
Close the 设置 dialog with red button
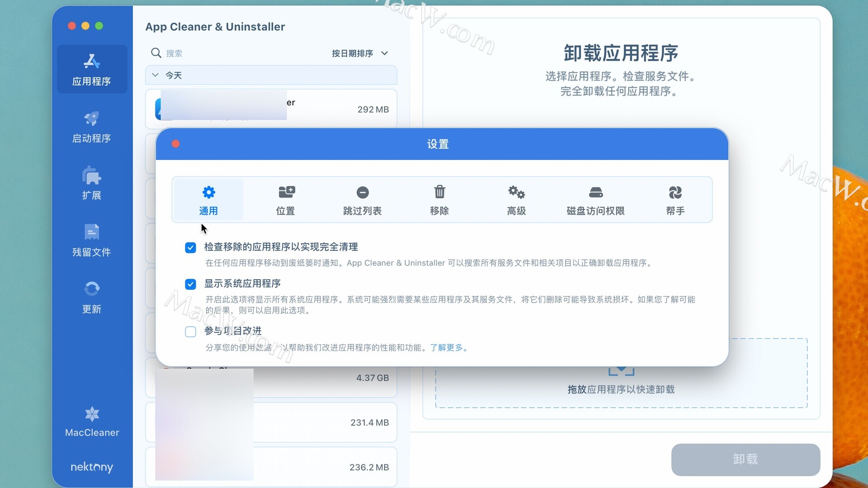pos(176,144)
